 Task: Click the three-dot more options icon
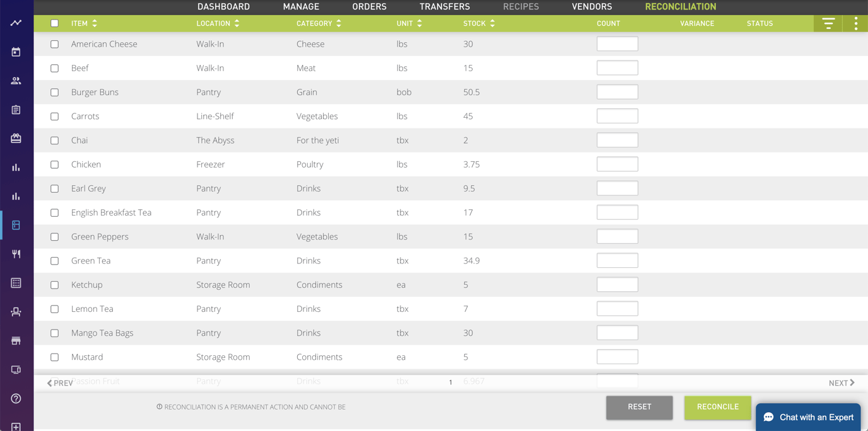pyautogui.click(x=855, y=23)
